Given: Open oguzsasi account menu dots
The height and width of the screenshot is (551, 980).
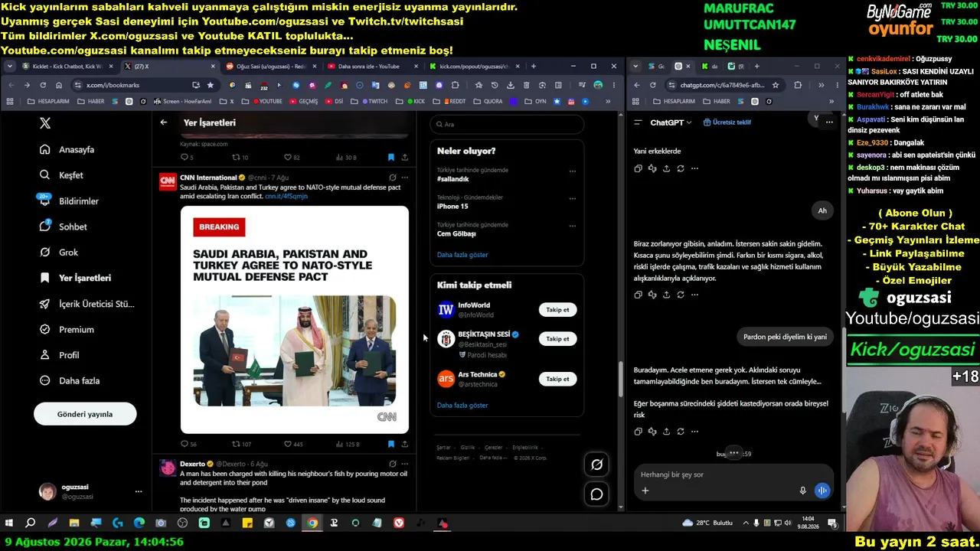Looking at the screenshot, I should (139, 491).
